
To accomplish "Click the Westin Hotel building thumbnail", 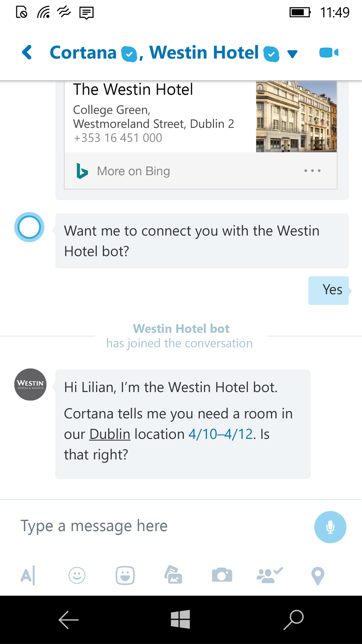I will click(x=296, y=116).
